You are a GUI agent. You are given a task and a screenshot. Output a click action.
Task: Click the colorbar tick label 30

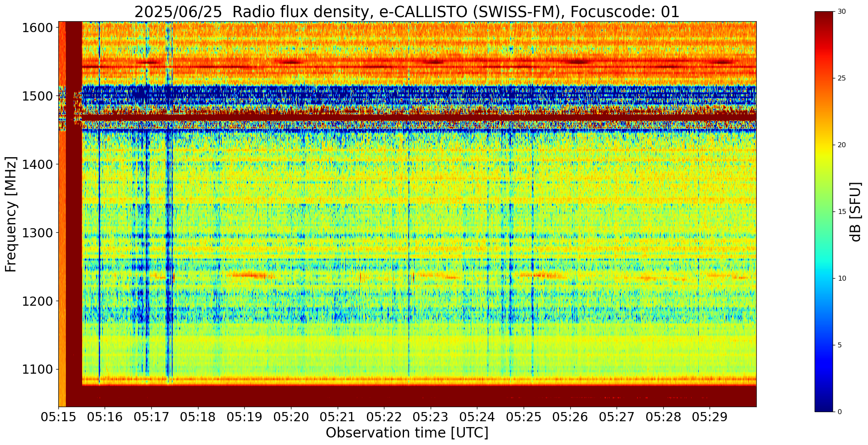[x=841, y=12]
